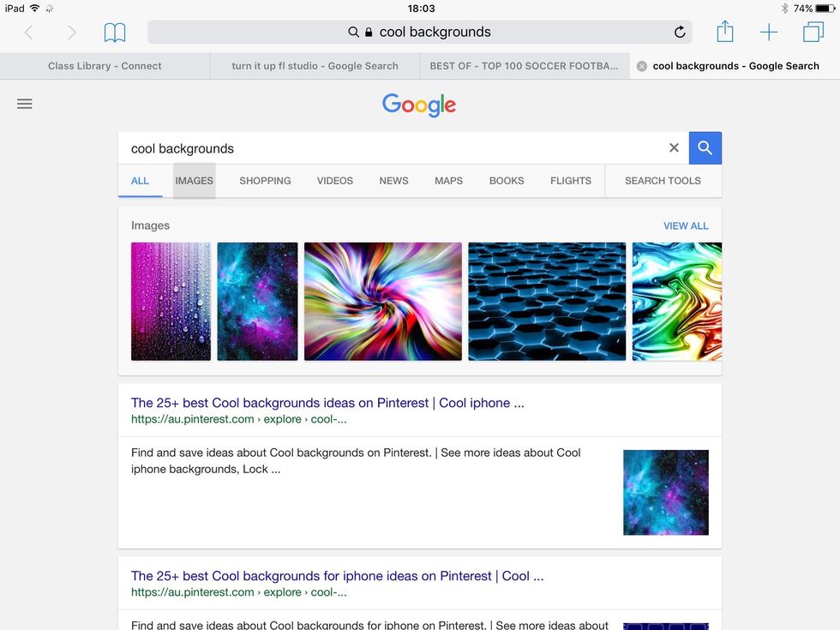The width and height of the screenshot is (840, 630).
Task: Open first Pinterest Cool backgrounds result
Action: point(327,403)
